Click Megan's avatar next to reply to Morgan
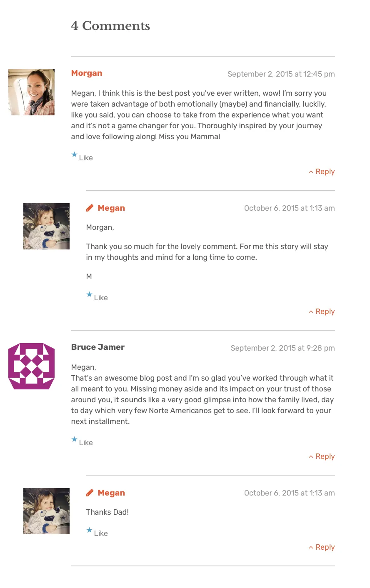The image size is (370, 588). click(x=46, y=226)
